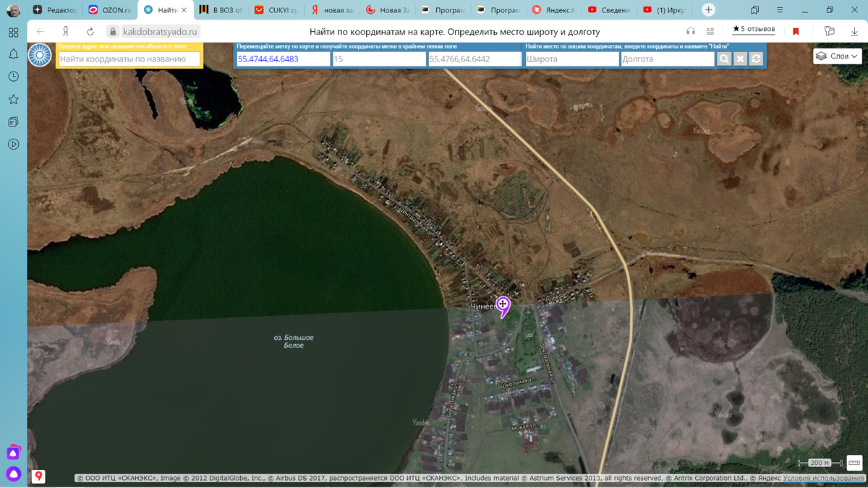Screen dimensions: 868x488
Task: Open a new browser tab
Action: coord(708,10)
